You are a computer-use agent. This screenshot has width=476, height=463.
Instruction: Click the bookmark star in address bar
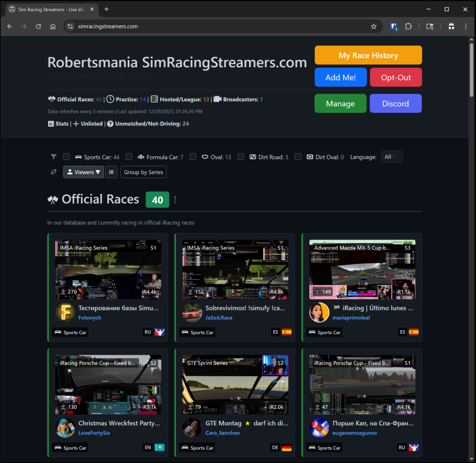tap(373, 27)
